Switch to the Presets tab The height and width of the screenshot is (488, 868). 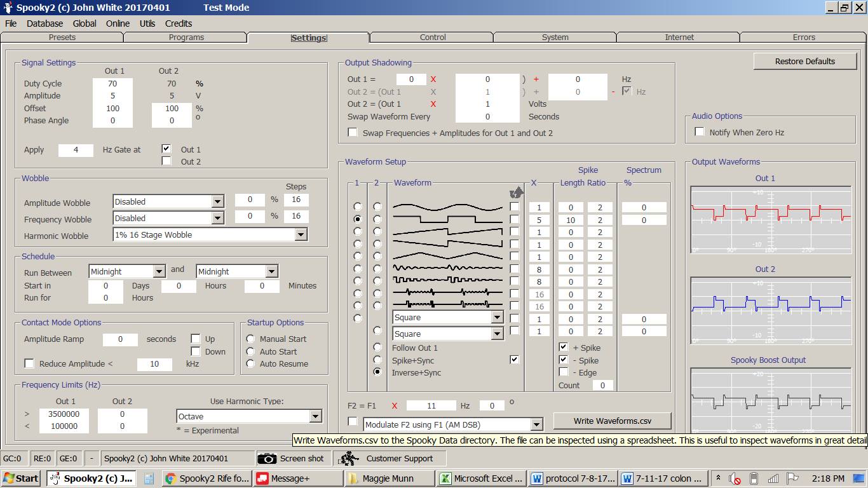coord(62,37)
